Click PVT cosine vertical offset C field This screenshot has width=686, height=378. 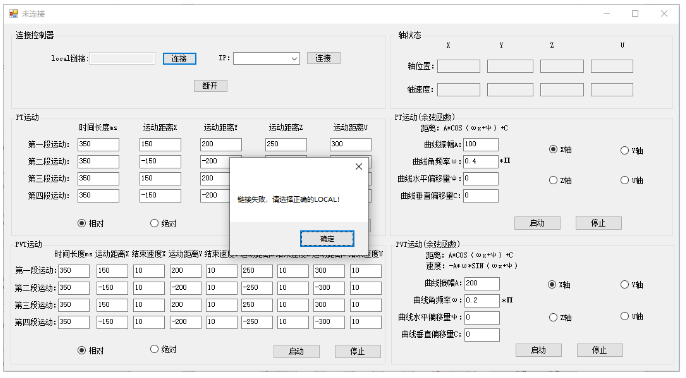tap(482, 335)
